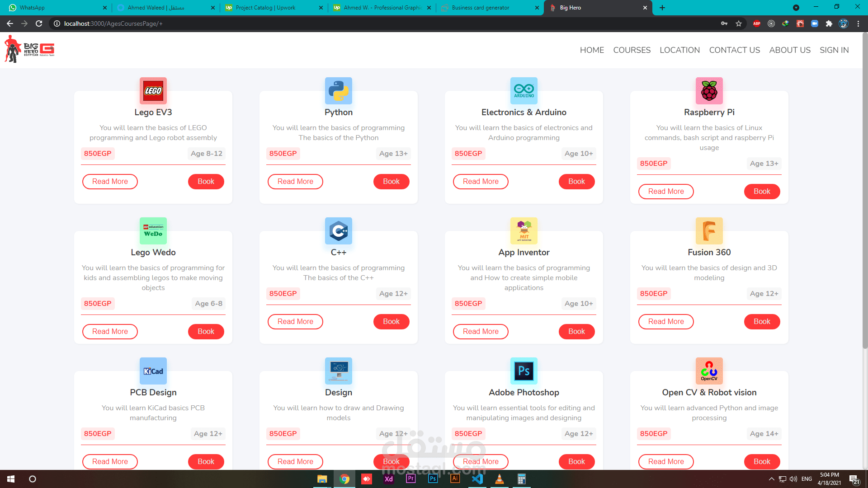Click the Fusion 360 course icon

[x=709, y=231]
